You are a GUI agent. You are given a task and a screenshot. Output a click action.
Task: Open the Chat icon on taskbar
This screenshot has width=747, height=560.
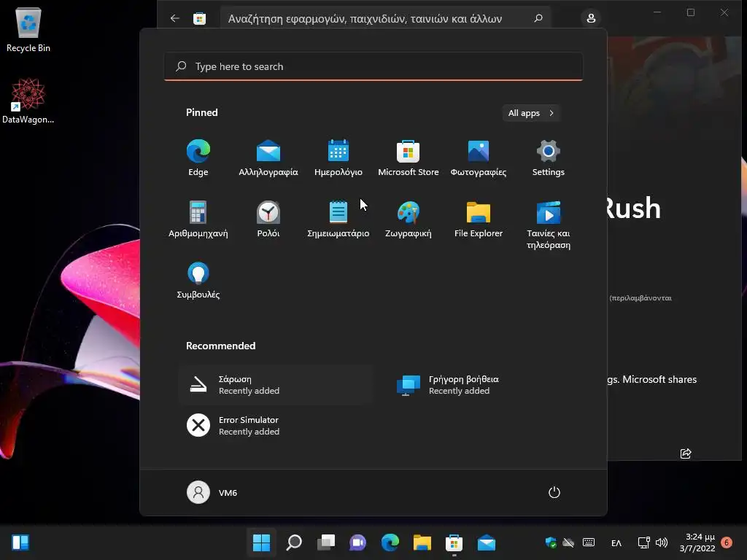click(x=357, y=542)
